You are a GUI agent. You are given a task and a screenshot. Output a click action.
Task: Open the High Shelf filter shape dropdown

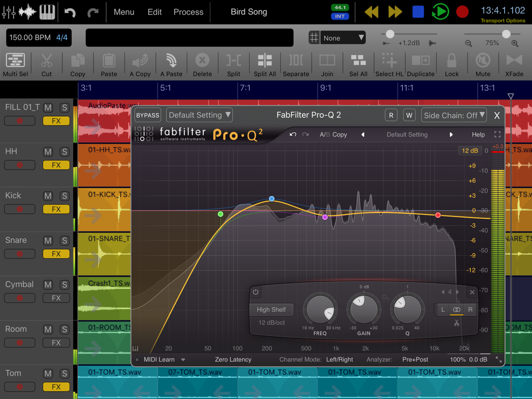(271, 309)
